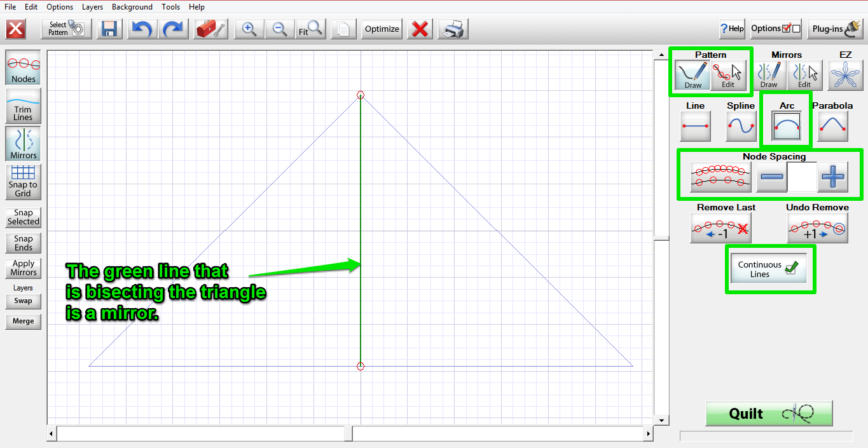Choose the Spline drawing mode
868x448 pixels.
pos(741,126)
